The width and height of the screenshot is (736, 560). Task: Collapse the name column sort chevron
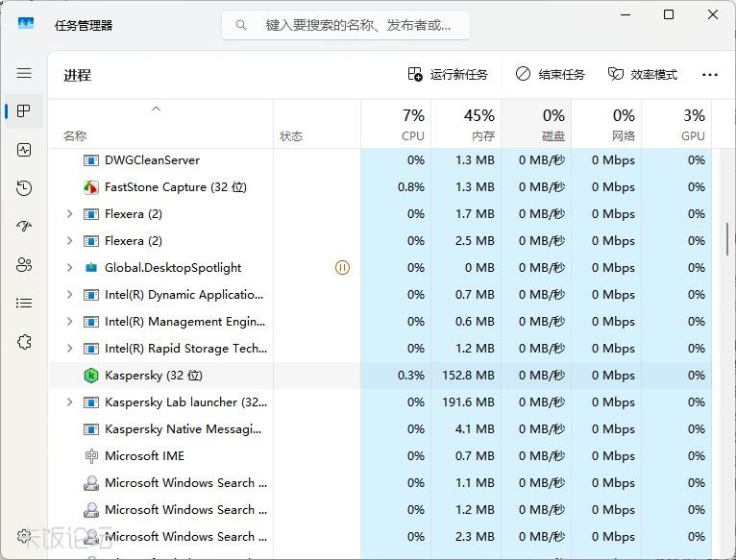point(157,109)
